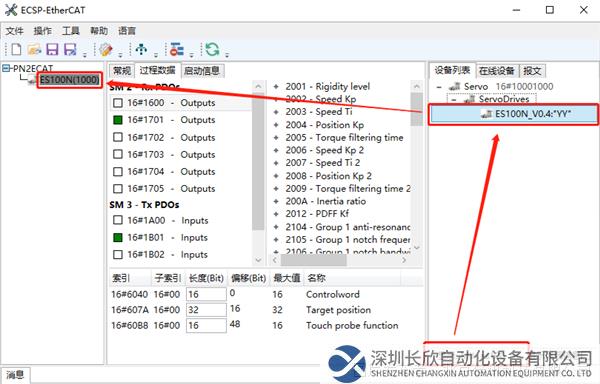This screenshot has height=384, width=600.
Task: Switch to the 在线设备 tab
Action: point(497,71)
